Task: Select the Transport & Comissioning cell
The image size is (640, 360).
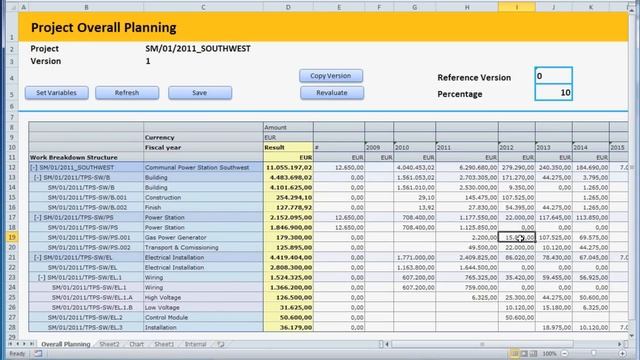Action: click(x=203, y=247)
